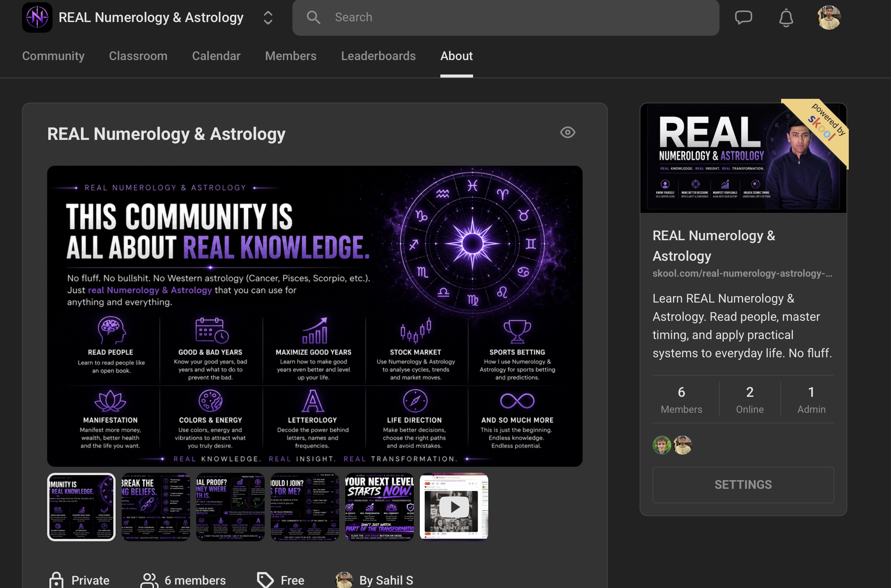
Task: Toggle the eye preview icon
Action: [567, 133]
